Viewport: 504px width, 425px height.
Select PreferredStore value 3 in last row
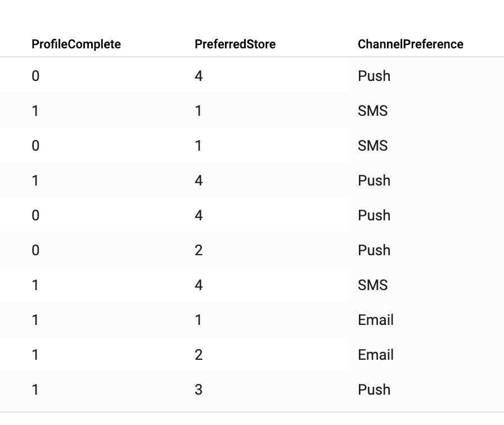199,390
